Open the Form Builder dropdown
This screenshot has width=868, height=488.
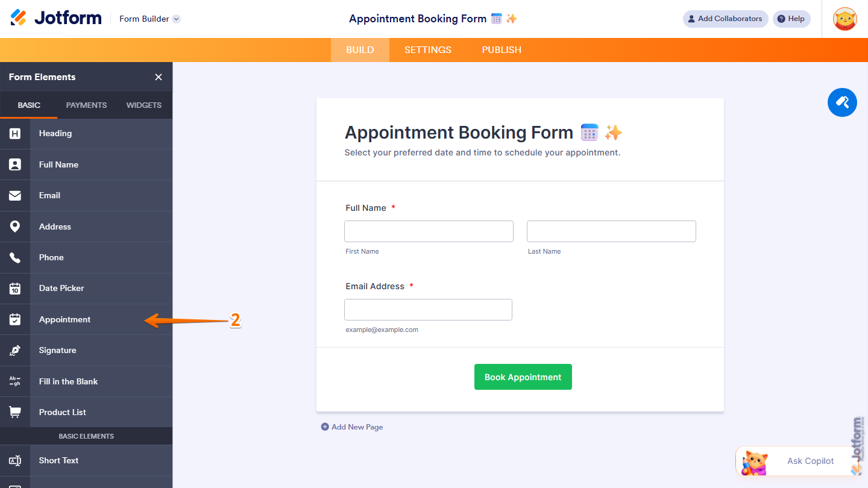pyautogui.click(x=149, y=19)
